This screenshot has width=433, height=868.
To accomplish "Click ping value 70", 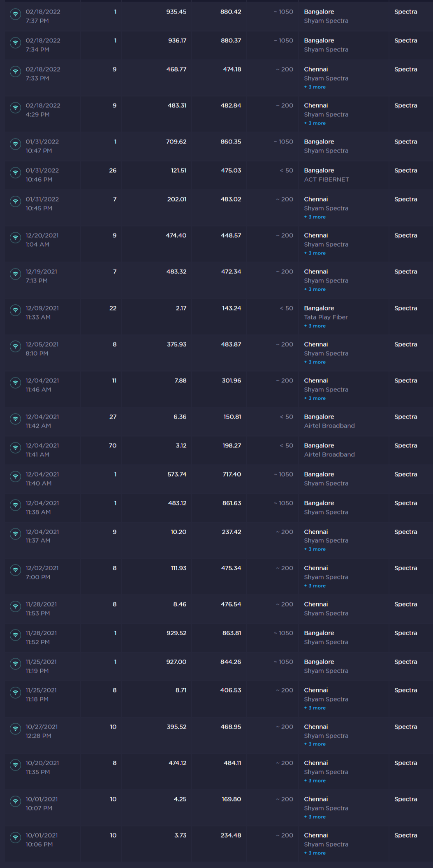I will [x=113, y=446].
